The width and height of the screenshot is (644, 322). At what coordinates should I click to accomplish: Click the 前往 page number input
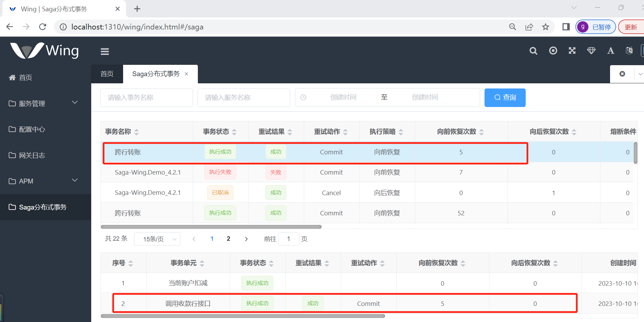[289, 239]
